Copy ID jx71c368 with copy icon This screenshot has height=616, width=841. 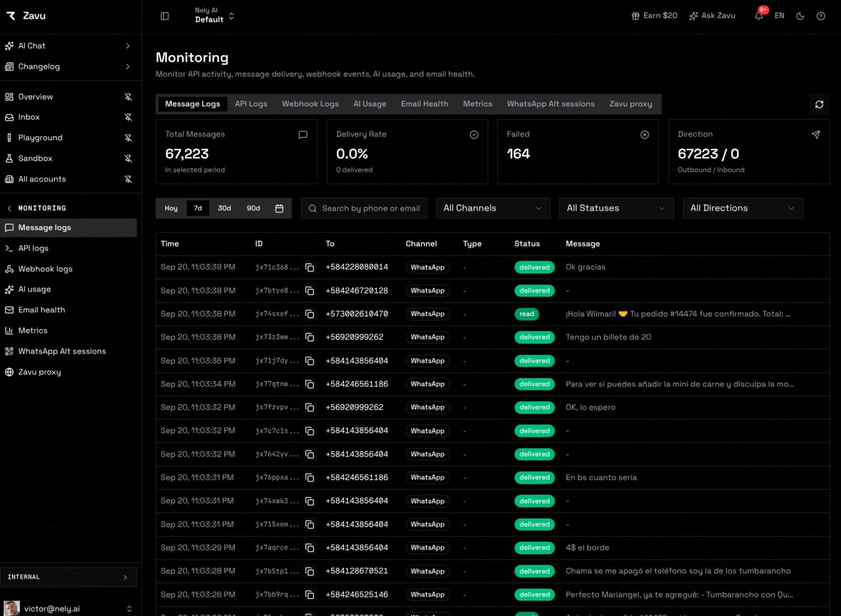pos(310,268)
